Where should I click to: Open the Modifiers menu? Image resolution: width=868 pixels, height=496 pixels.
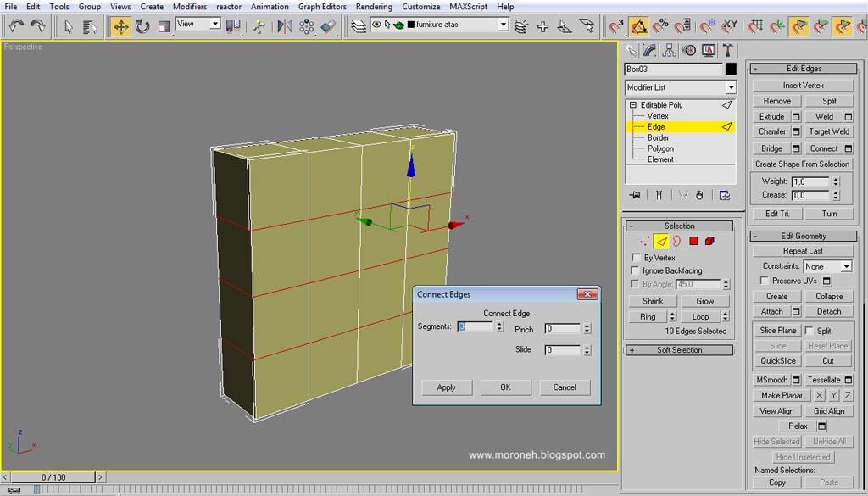point(189,7)
